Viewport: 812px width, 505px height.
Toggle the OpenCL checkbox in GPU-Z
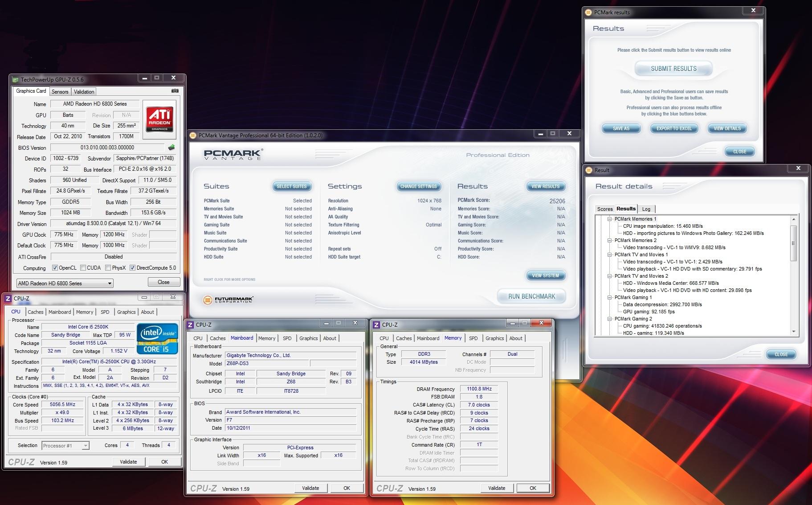point(55,268)
